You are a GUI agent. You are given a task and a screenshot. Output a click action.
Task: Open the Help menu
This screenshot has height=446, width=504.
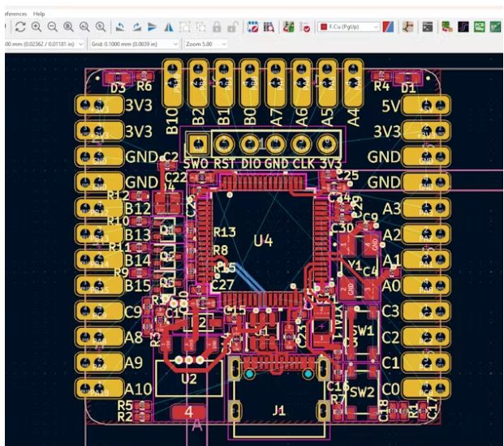pyautogui.click(x=38, y=14)
